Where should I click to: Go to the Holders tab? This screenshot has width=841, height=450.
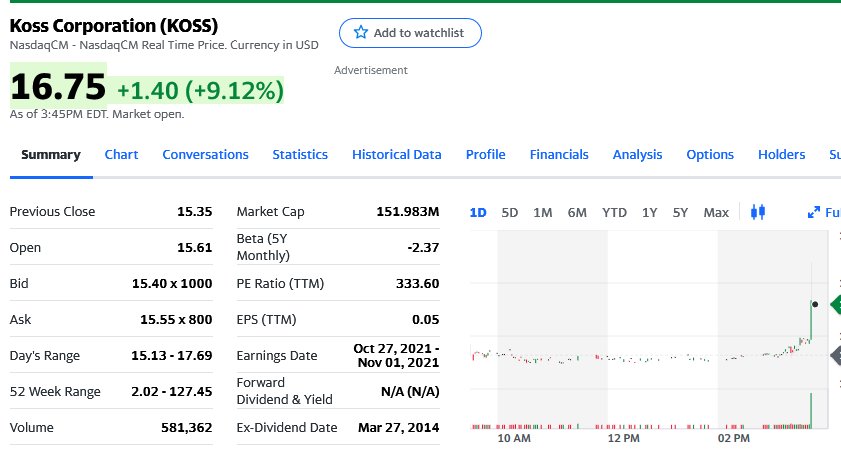click(x=781, y=154)
